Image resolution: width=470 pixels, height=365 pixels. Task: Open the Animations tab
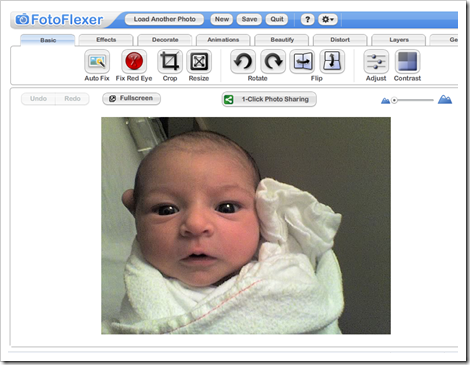(x=223, y=40)
